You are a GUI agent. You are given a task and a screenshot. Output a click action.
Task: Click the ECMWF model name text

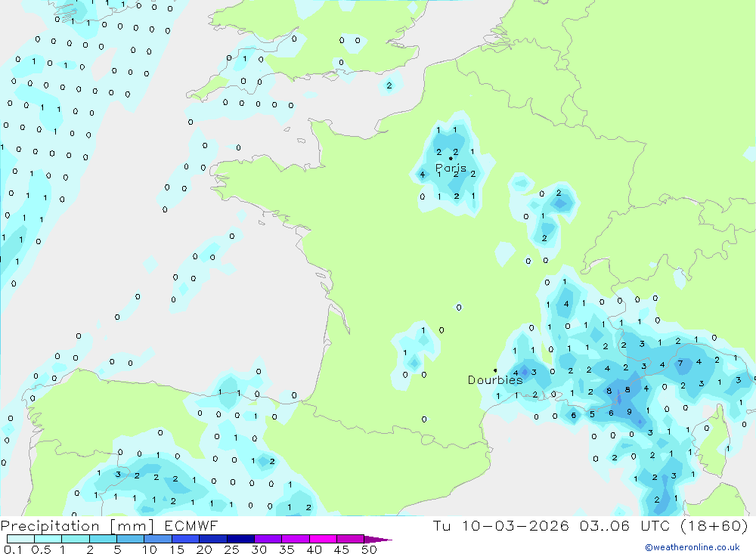point(191,526)
